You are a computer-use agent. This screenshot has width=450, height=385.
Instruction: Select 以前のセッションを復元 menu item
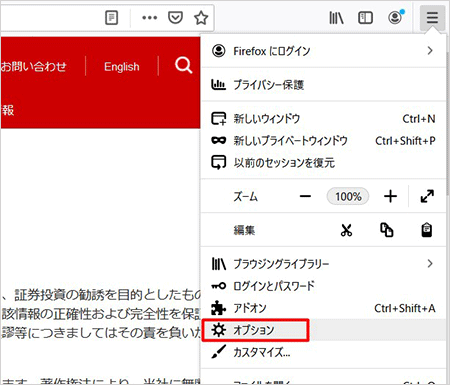coord(323,163)
